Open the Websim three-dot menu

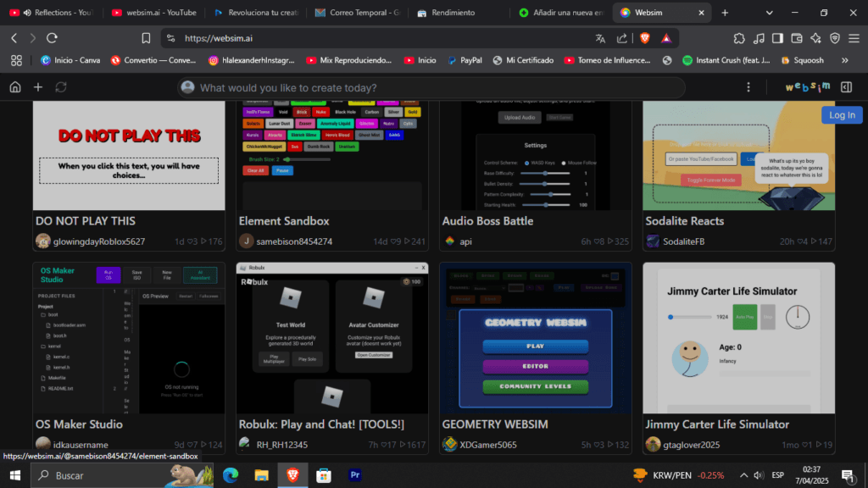coord(748,87)
